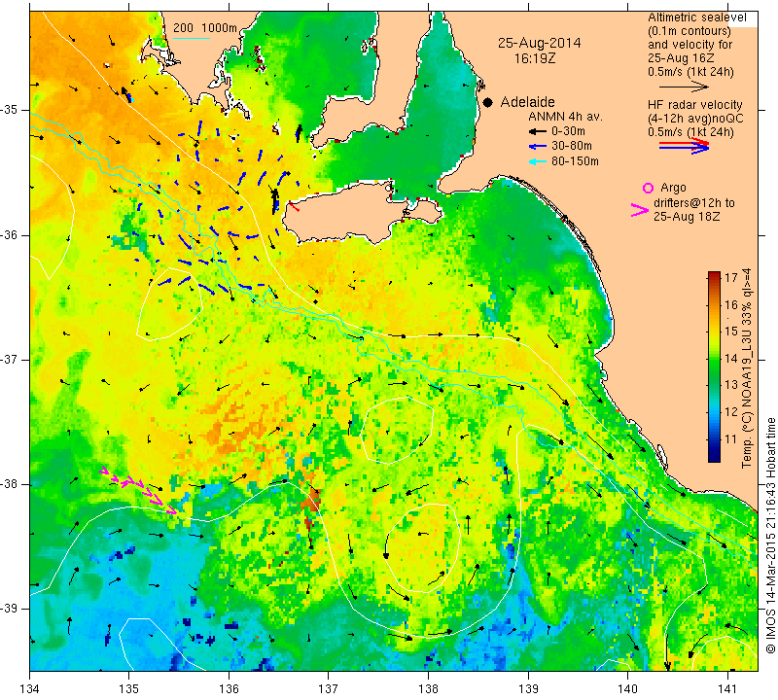Click the cyan 80-150m ANMN legend arrow
This screenshot has height=700, width=778.
coord(537,161)
